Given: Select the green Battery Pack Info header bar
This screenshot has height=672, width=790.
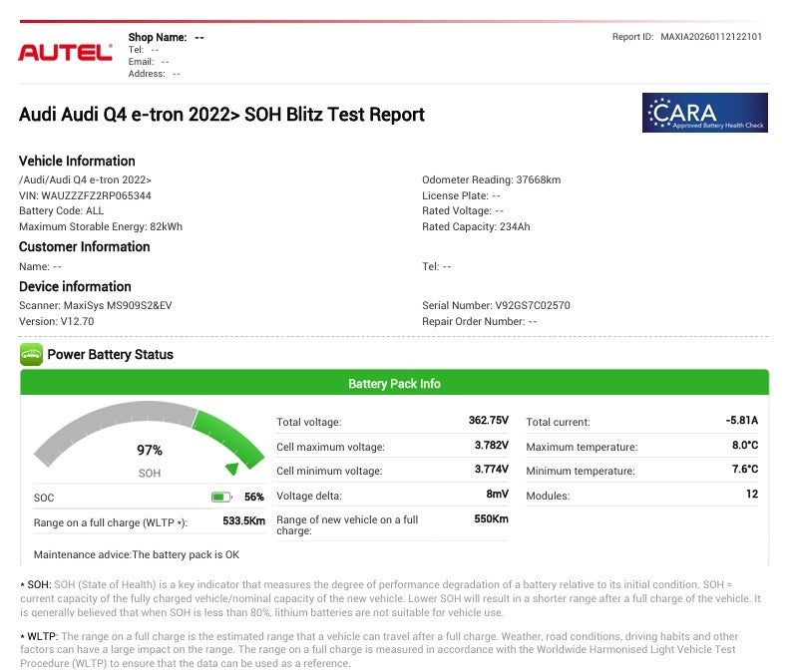Looking at the screenshot, I should click(394, 384).
